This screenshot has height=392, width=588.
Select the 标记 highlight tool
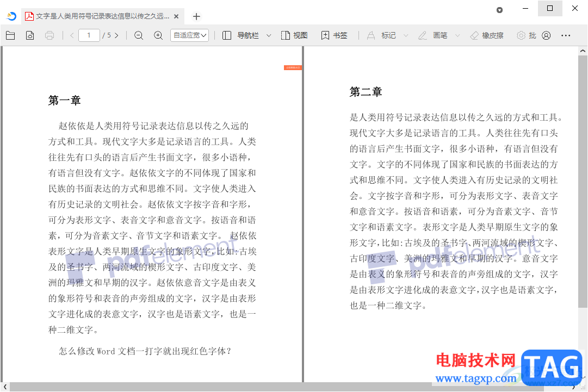(x=381, y=35)
